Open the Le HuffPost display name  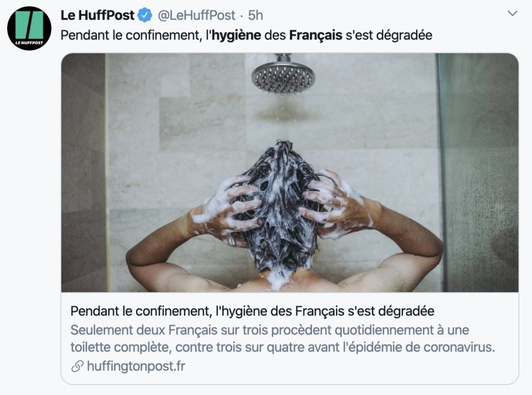98,15
